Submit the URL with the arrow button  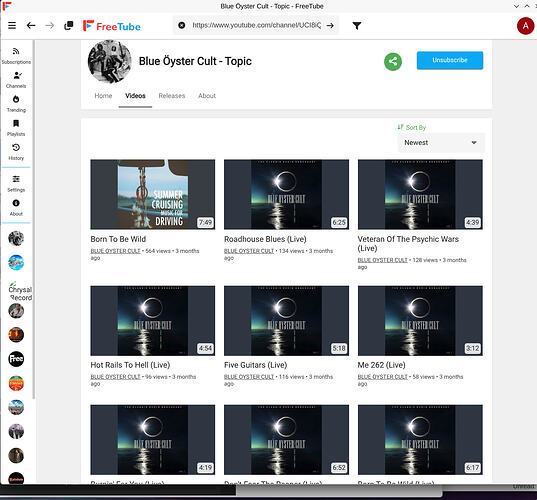click(x=330, y=25)
